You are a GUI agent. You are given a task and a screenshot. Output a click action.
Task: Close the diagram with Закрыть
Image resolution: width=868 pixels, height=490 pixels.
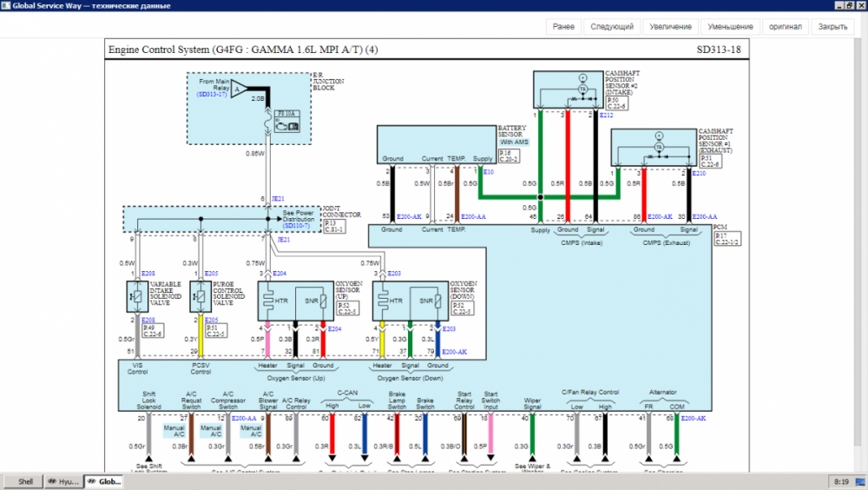click(832, 27)
